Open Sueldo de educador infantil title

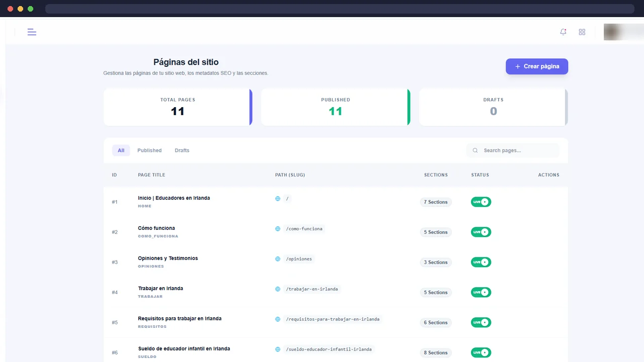coord(184,349)
